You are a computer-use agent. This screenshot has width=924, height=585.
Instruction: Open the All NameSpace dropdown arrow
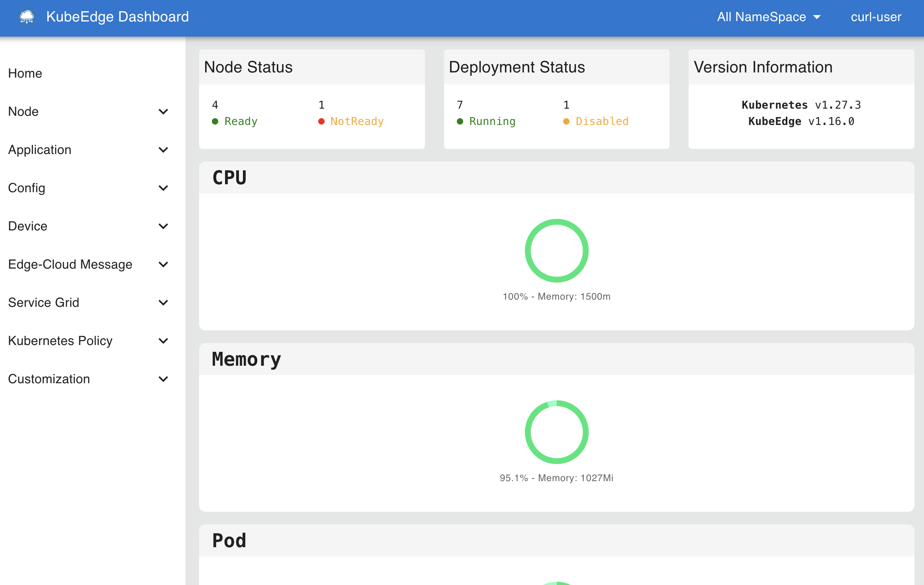(x=817, y=17)
